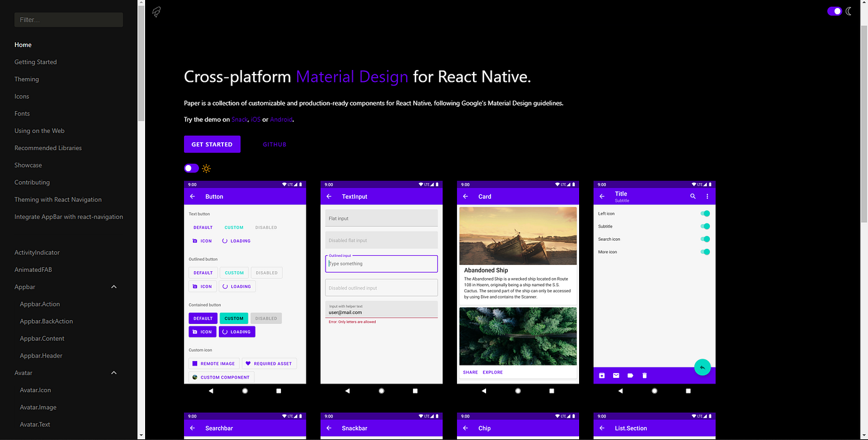868x440 pixels.
Task: Click the GET STARTED button
Action: 212,143
